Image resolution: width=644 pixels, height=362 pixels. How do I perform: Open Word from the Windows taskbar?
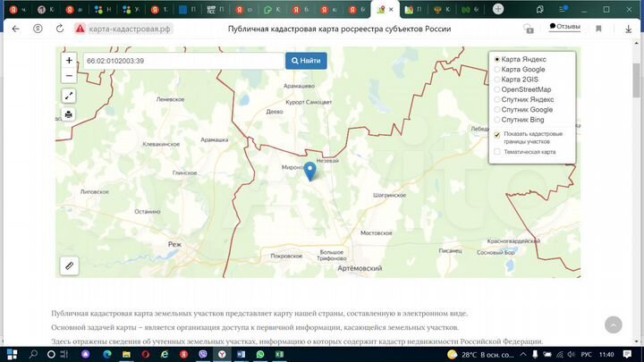239,355
